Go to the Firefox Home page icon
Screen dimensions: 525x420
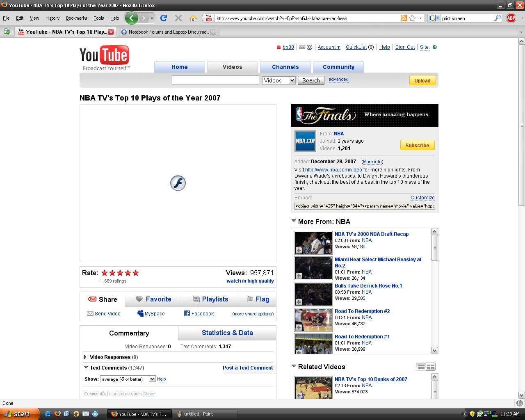coord(193,18)
